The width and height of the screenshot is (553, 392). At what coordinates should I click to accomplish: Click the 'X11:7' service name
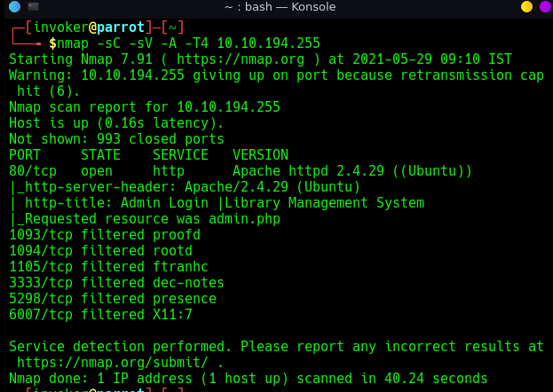tap(172, 315)
